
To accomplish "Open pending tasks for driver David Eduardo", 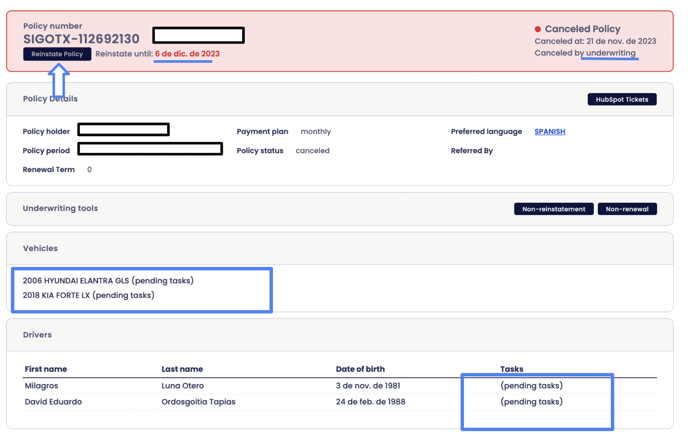I will tap(531, 402).
